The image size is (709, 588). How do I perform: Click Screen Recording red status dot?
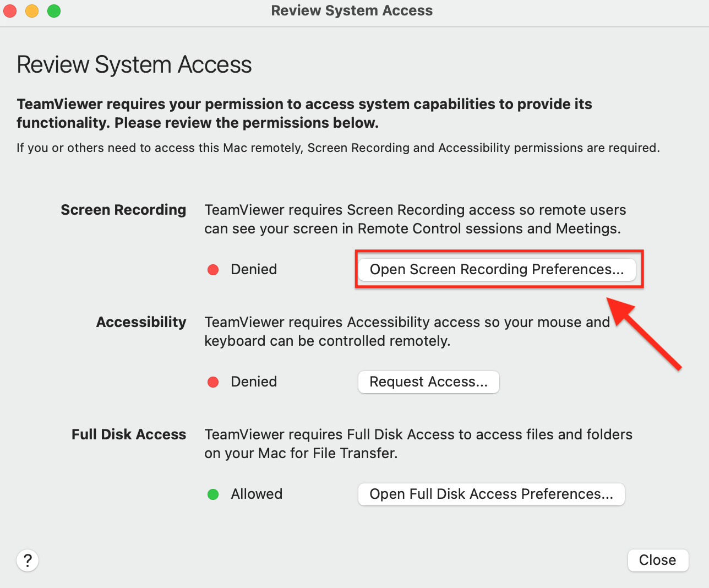tap(213, 270)
